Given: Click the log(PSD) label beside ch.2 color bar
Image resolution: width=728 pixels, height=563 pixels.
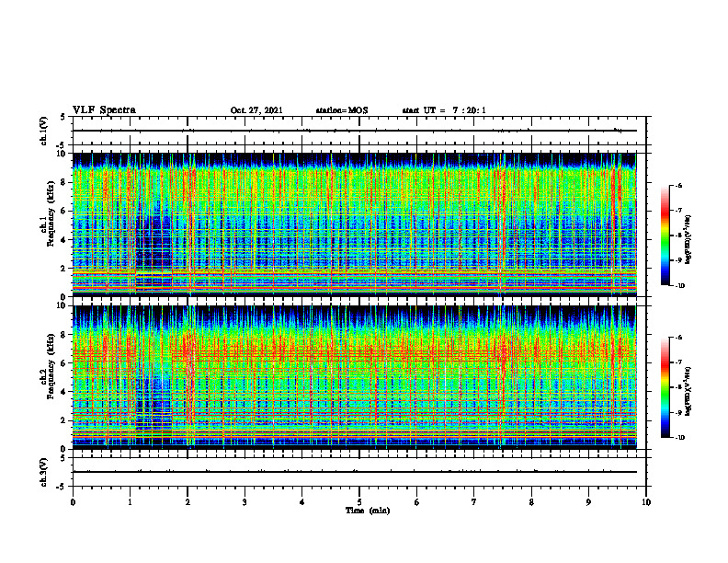Looking at the screenshot, I should tap(688, 391).
